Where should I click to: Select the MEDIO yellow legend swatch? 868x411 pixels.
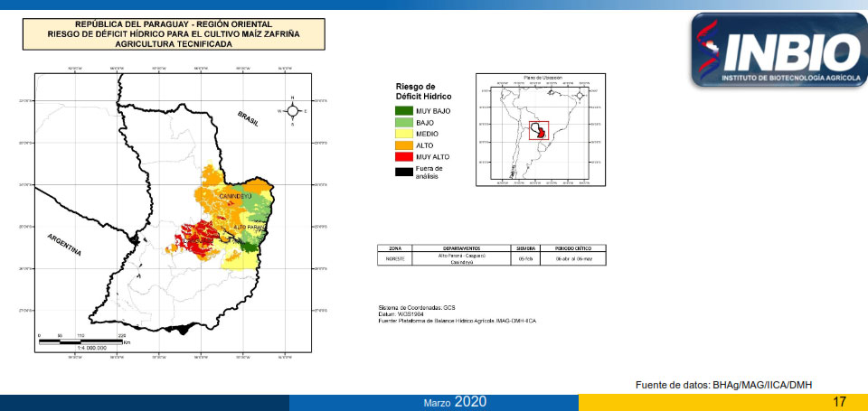point(404,134)
